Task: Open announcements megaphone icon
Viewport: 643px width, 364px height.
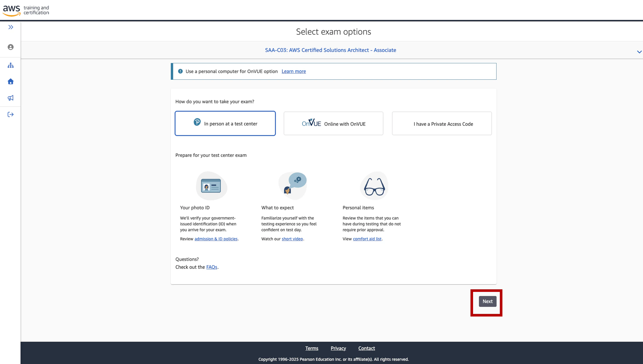Action: click(11, 98)
